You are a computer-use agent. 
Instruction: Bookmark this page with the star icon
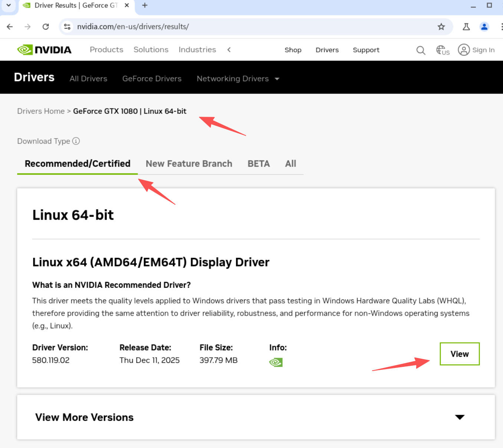[441, 27]
